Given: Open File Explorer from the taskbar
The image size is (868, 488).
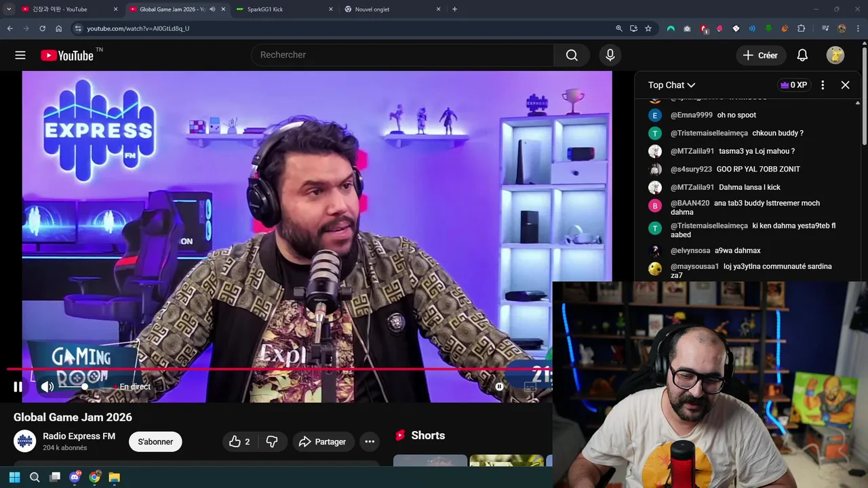Looking at the screenshot, I should [114, 477].
